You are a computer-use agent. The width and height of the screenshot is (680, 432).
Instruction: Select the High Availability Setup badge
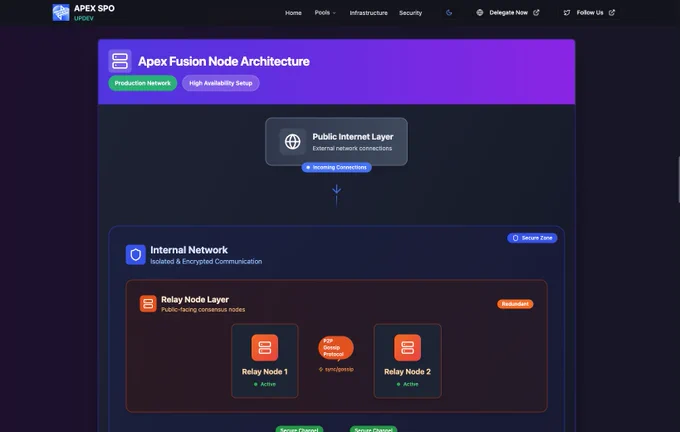click(220, 83)
